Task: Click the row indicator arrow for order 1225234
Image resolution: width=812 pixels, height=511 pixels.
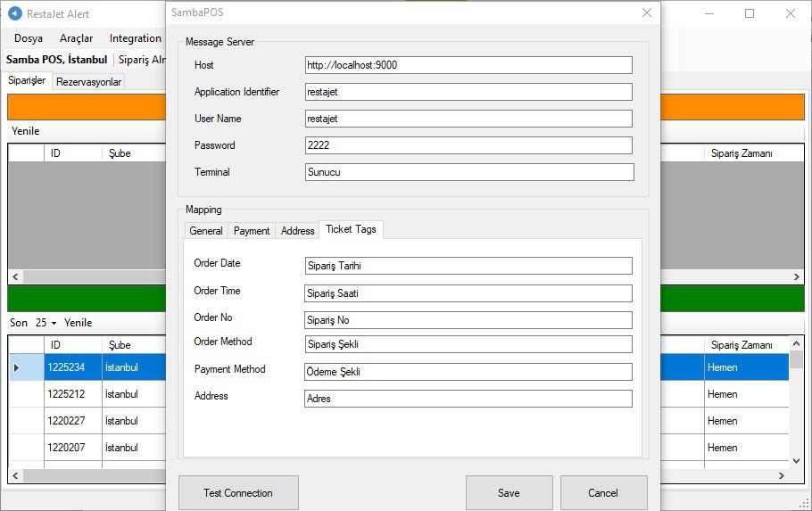Action: (17, 367)
